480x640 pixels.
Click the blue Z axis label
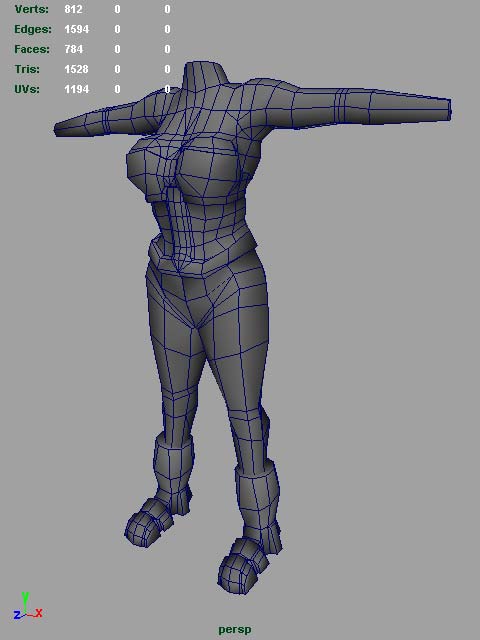click(x=17, y=615)
